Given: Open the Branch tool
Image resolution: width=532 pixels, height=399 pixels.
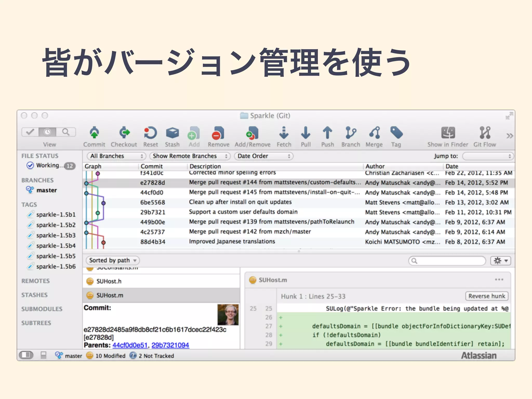Looking at the screenshot, I should point(350,133).
